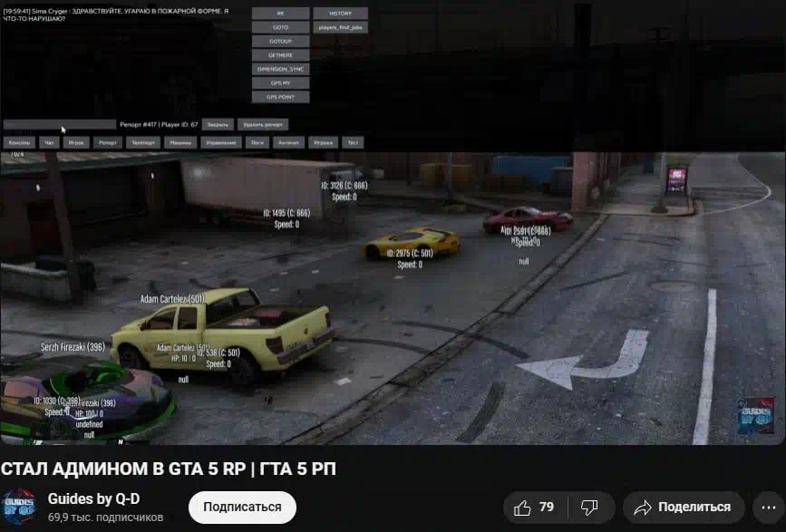Image resolution: width=786 pixels, height=532 pixels.
Task: Click the GOTOUP button
Action: click(x=281, y=41)
